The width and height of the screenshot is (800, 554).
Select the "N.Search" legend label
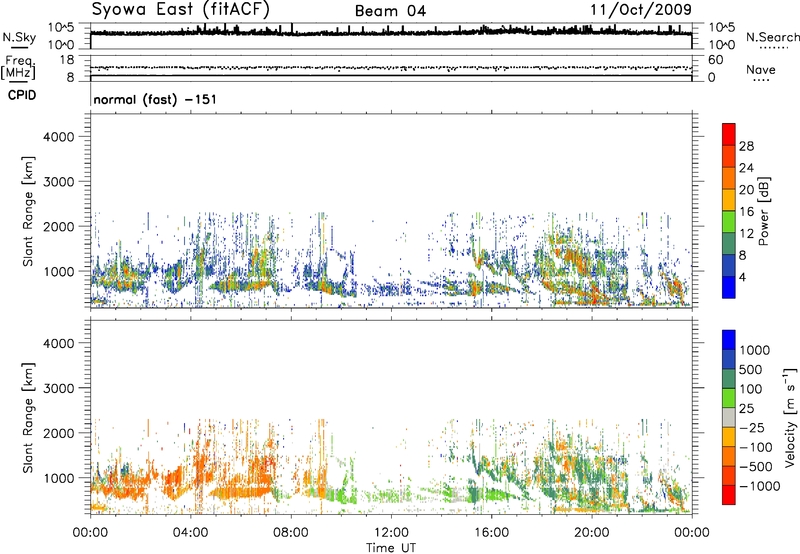(772, 37)
